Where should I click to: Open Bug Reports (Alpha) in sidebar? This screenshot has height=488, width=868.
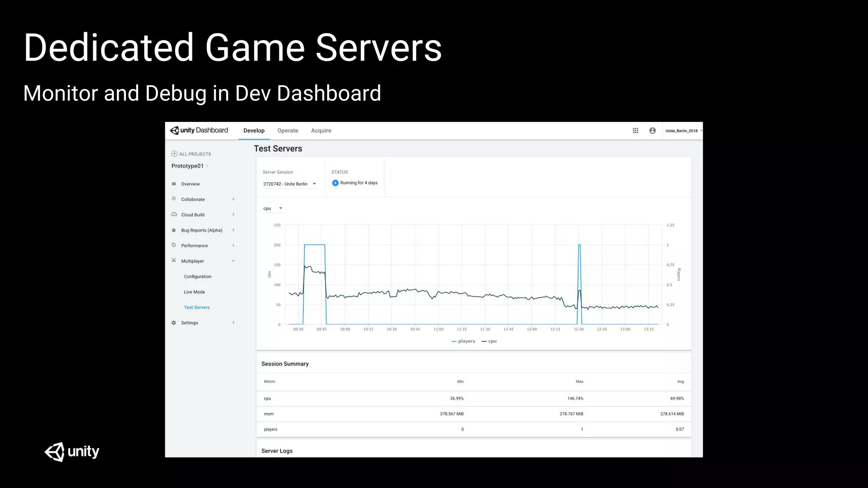pyautogui.click(x=202, y=230)
